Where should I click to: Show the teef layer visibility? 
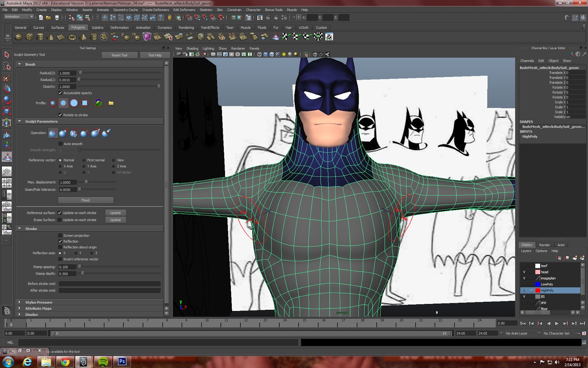[524, 266]
